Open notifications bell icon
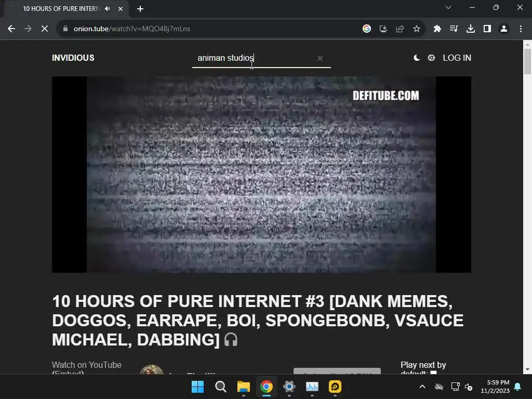This screenshot has width=532, height=399. pos(518,387)
